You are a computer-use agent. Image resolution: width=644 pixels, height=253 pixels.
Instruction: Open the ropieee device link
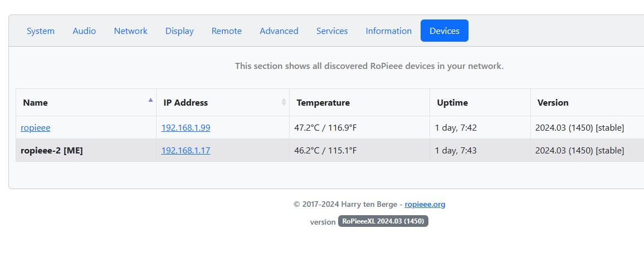[35, 127]
